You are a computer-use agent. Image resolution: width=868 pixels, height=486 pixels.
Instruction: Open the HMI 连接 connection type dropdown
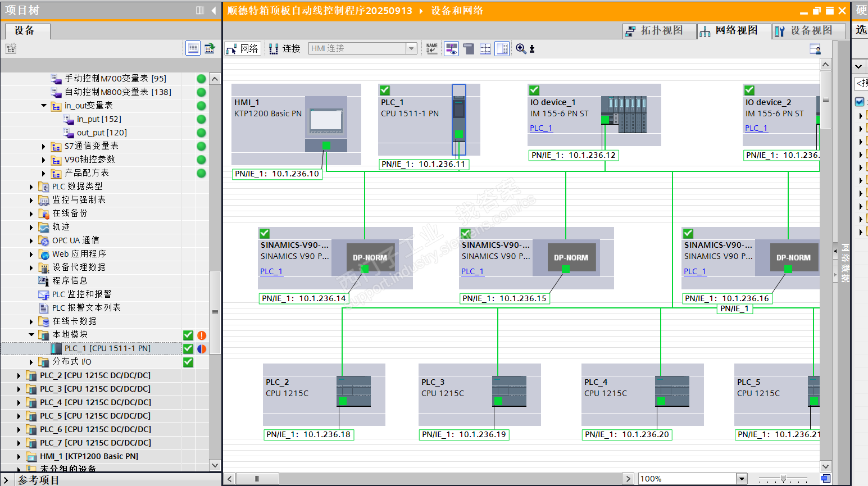point(411,49)
